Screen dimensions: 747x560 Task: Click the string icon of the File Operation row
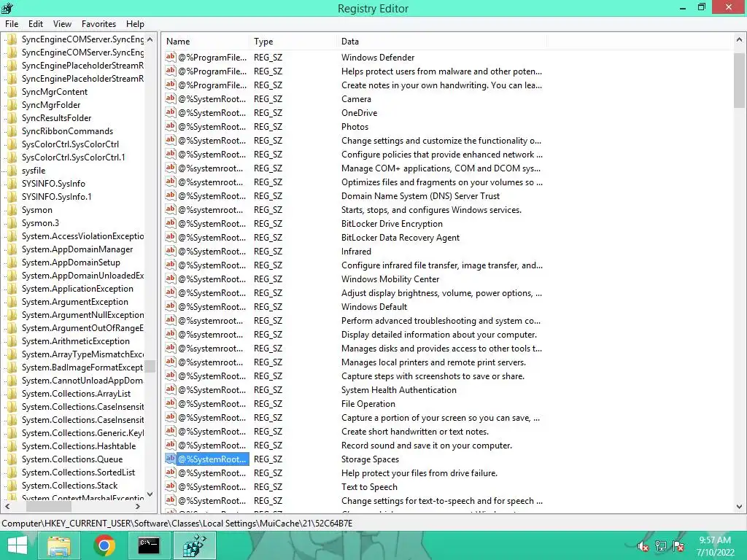pyautogui.click(x=171, y=403)
